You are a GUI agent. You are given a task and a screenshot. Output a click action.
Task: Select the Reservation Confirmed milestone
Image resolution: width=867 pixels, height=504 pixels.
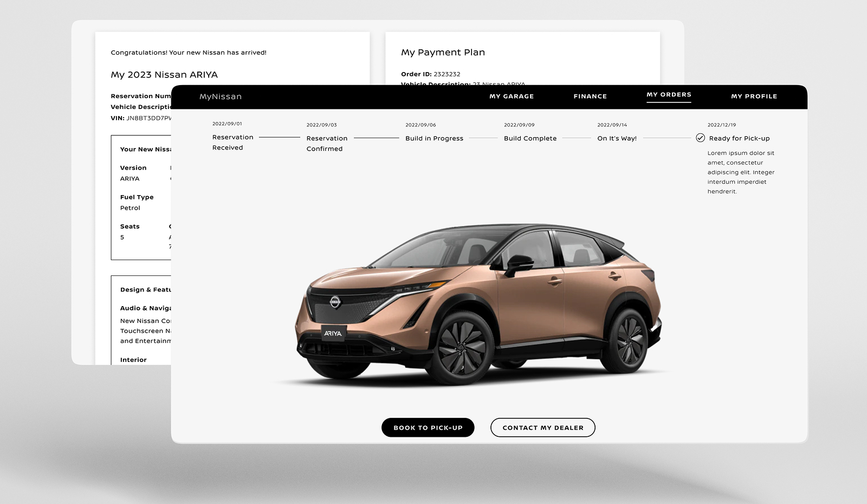(x=327, y=143)
